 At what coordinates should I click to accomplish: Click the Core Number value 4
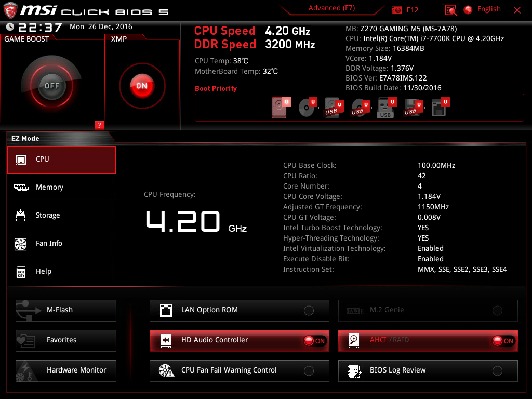tap(420, 186)
